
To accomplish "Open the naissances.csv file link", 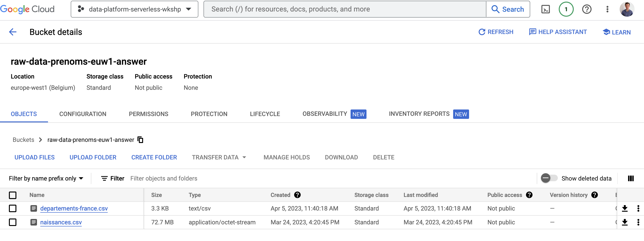I will pos(61,222).
